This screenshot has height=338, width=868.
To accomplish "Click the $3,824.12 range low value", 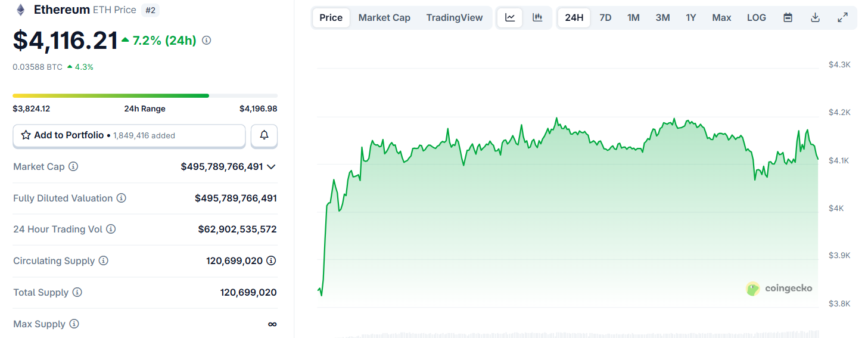I will tap(32, 108).
